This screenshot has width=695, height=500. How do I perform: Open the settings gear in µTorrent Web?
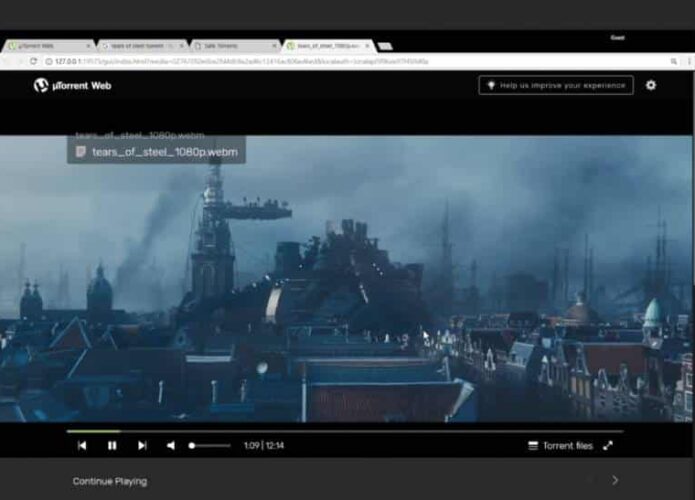pyautogui.click(x=651, y=85)
